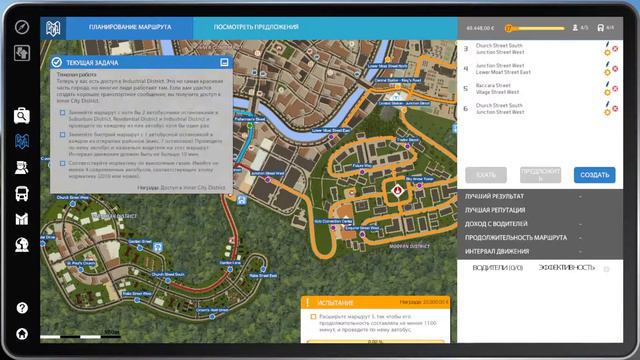
Task: Click the challenge progress bar under Испытание
Action: point(375,341)
